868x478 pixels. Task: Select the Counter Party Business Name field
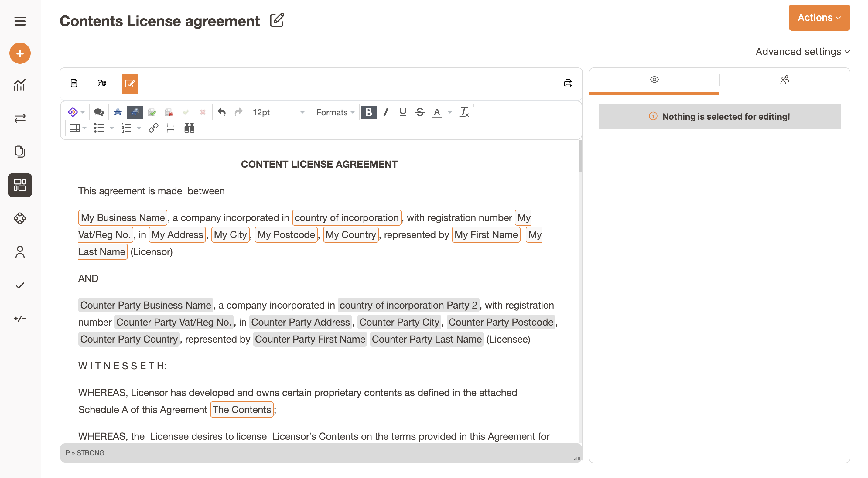pos(145,305)
